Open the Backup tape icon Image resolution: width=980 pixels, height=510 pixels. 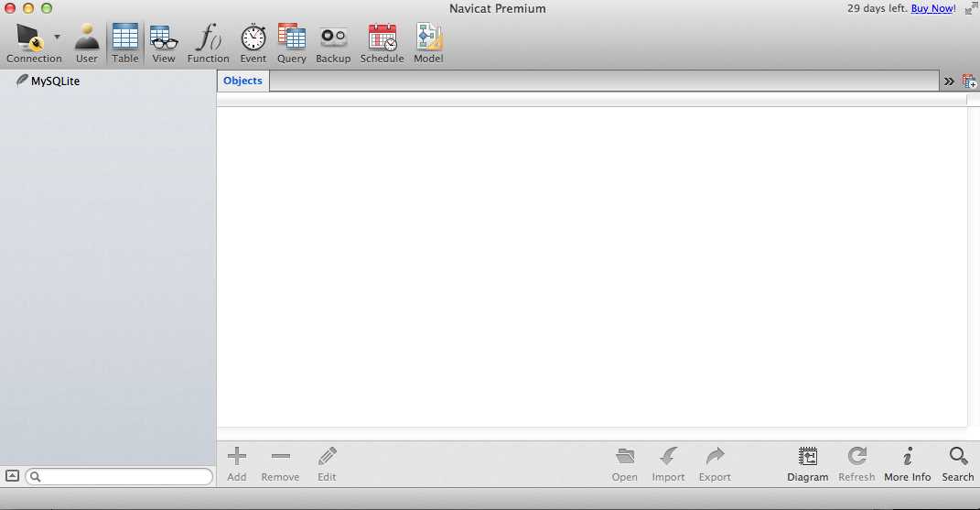[333, 43]
